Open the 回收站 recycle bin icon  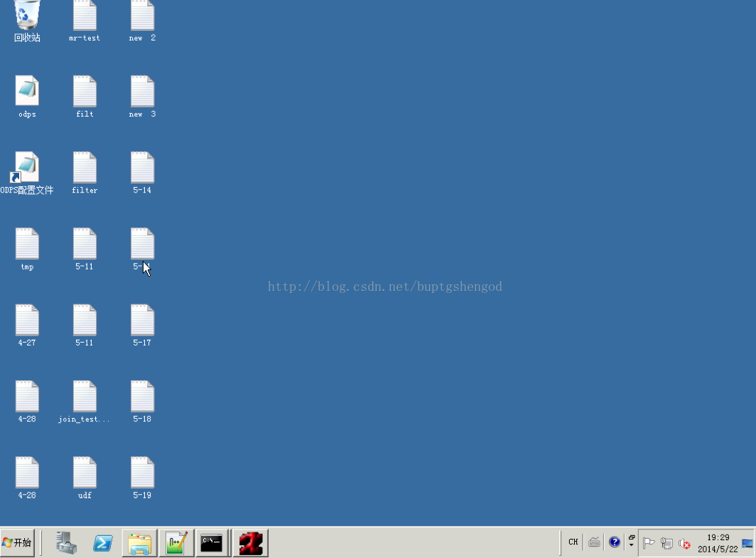click(x=26, y=20)
